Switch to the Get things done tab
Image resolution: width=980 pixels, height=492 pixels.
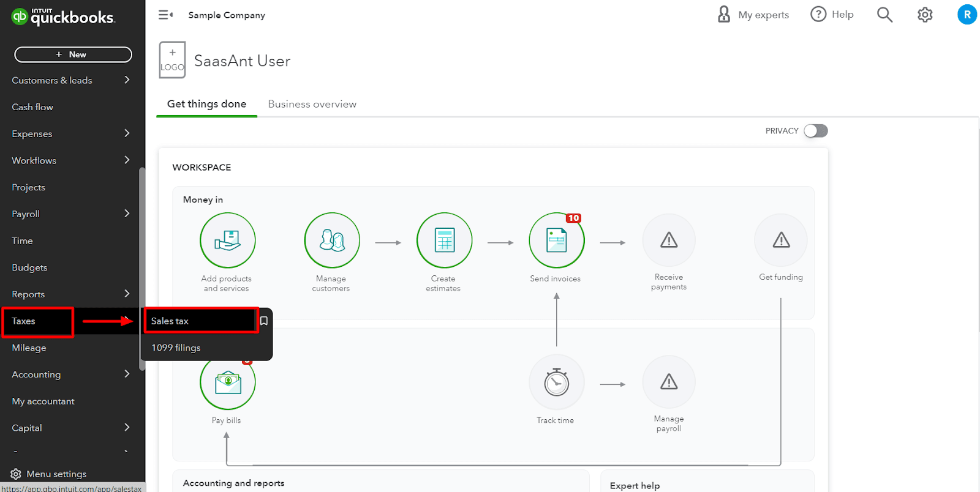[x=206, y=104]
